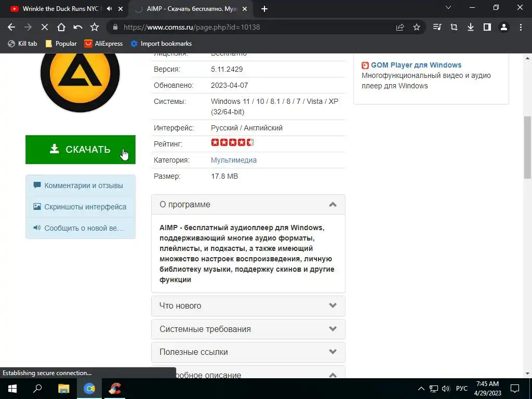Viewport: 532px width, 399px height.
Task: Open GOM Player для Windows link
Action: click(x=416, y=65)
